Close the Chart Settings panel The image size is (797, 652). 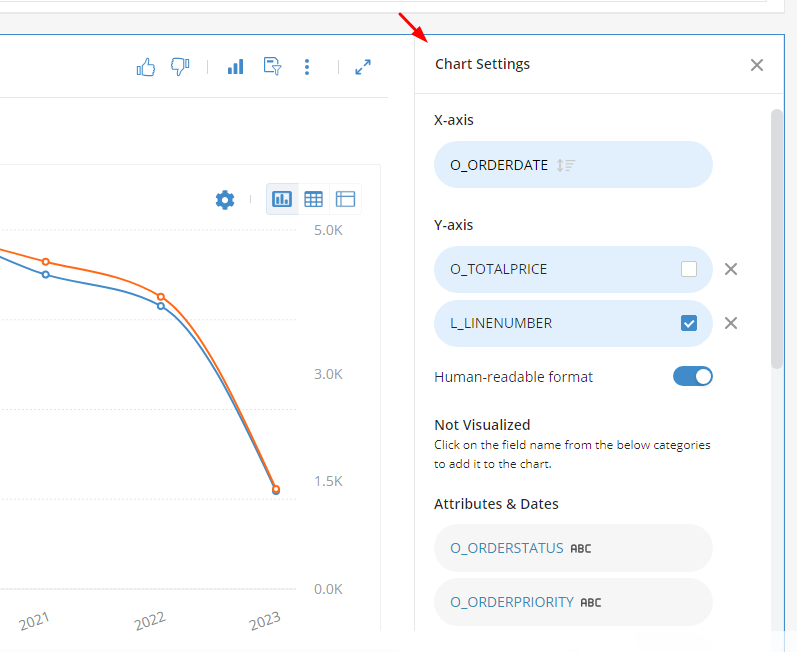click(x=757, y=65)
